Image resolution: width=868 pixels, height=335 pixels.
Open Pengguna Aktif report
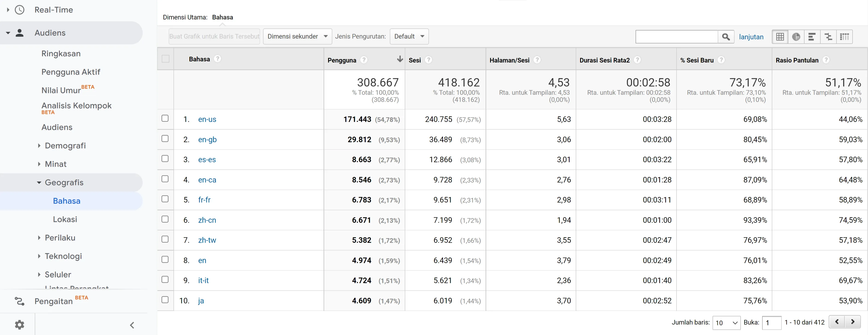(71, 72)
